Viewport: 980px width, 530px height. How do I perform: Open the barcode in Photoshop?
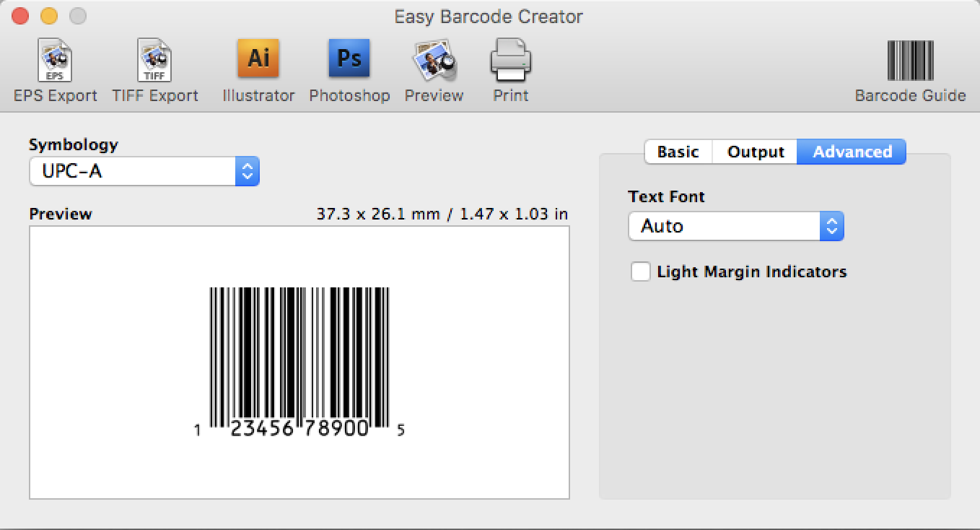point(349,60)
